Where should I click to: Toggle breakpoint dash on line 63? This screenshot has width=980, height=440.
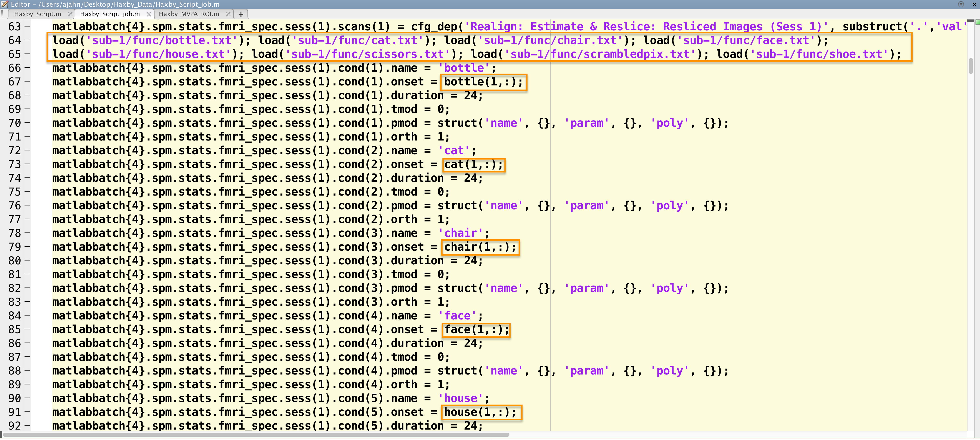pos(27,27)
